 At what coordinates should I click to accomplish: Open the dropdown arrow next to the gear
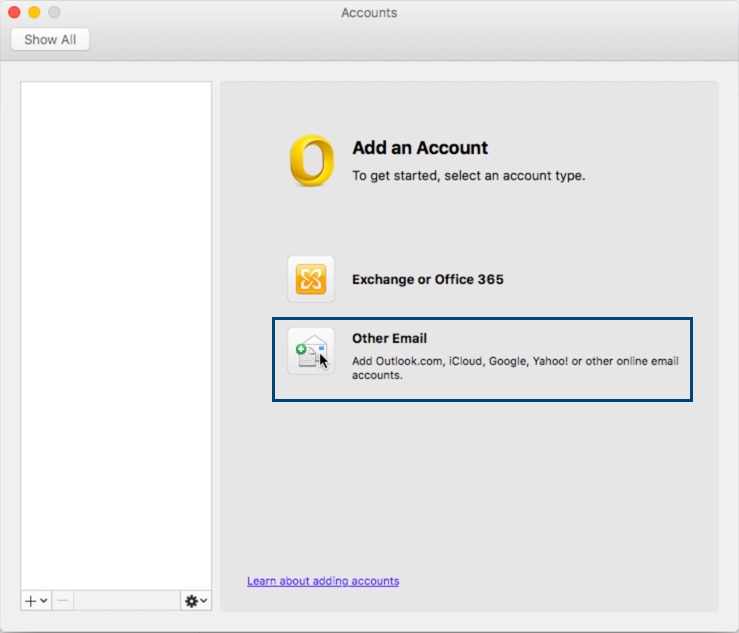(x=204, y=601)
